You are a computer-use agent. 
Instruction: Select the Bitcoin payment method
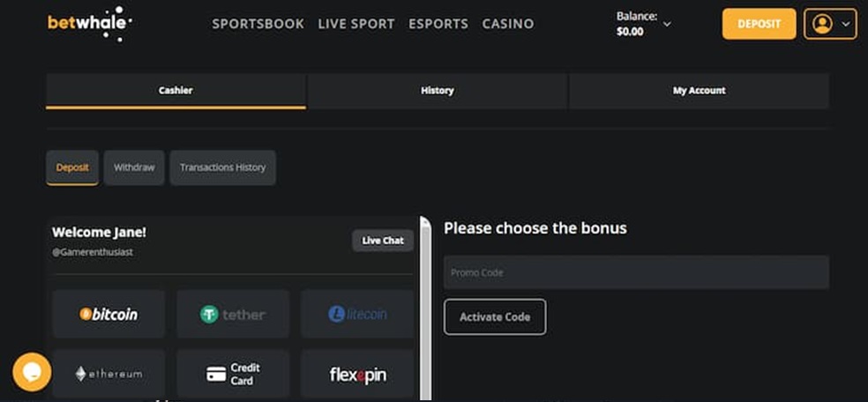point(108,314)
